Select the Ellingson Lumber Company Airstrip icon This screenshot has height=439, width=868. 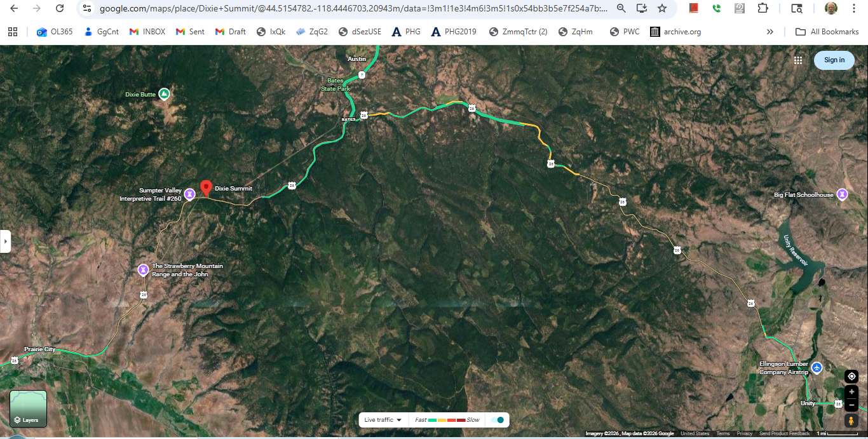(x=817, y=368)
